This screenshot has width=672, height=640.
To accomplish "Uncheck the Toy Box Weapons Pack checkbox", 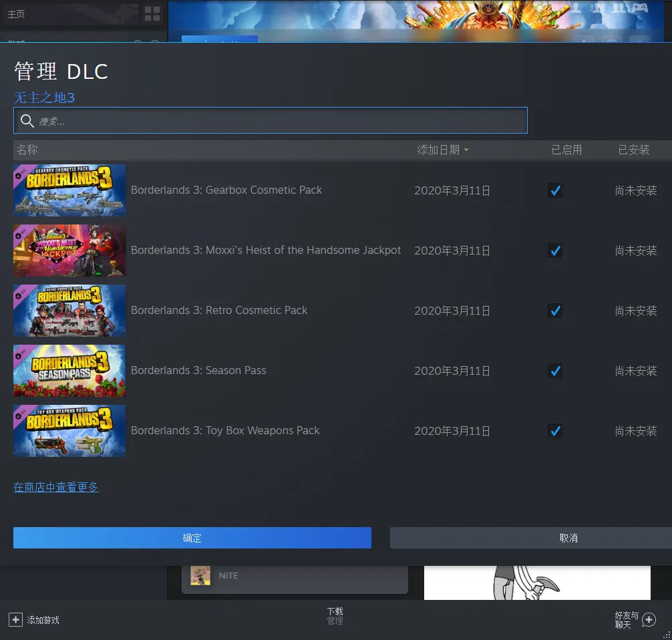I will [555, 431].
